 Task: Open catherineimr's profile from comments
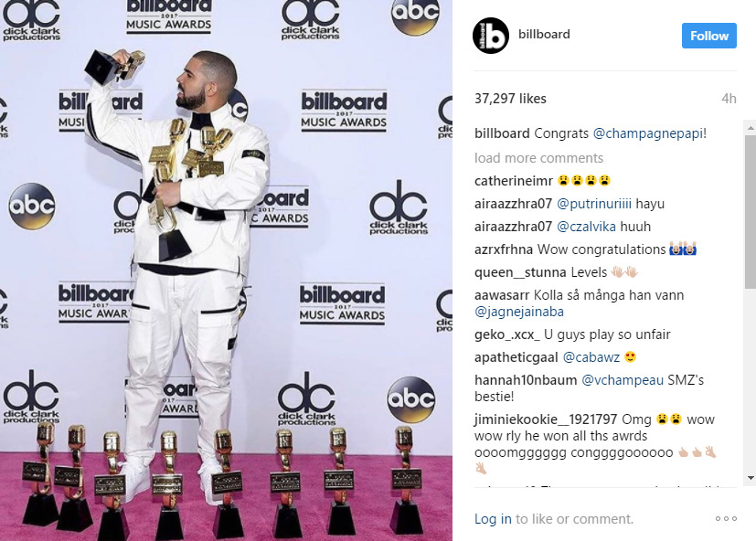514,181
